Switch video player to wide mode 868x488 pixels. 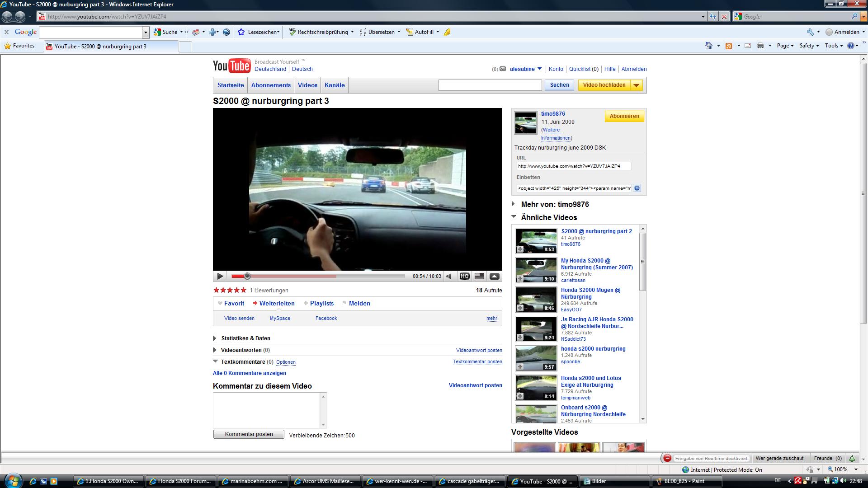(x=479, y=276)
